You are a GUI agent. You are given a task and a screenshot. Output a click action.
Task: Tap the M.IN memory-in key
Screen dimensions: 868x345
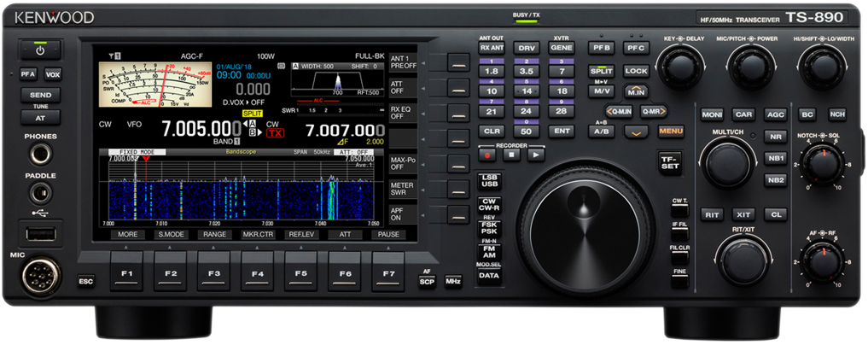click(637, 91)
